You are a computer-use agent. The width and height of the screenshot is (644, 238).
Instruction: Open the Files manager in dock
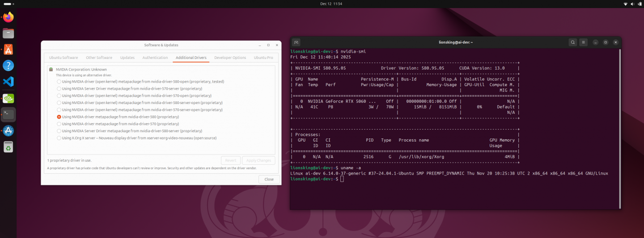8,33
